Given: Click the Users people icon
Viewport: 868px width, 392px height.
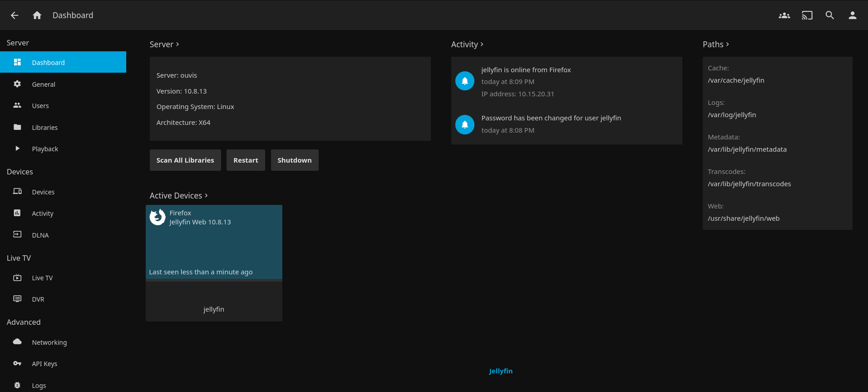Looking at the screenshot, I should (17, 105).
